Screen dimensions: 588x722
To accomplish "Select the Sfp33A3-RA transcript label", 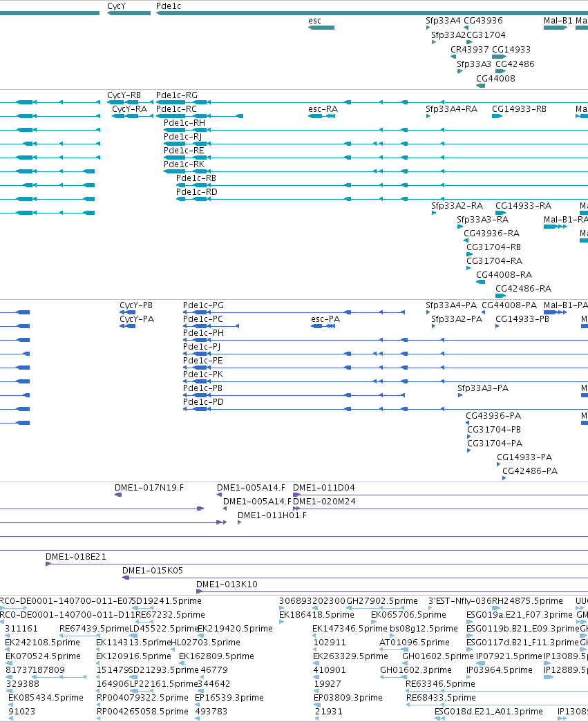I will coord(483,220).
